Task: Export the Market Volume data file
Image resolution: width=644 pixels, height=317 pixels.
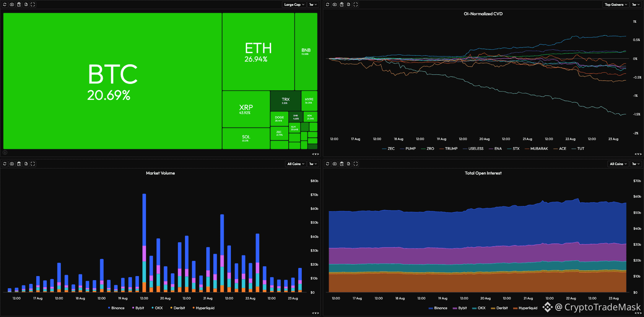Action: click(x=26, y=164)
